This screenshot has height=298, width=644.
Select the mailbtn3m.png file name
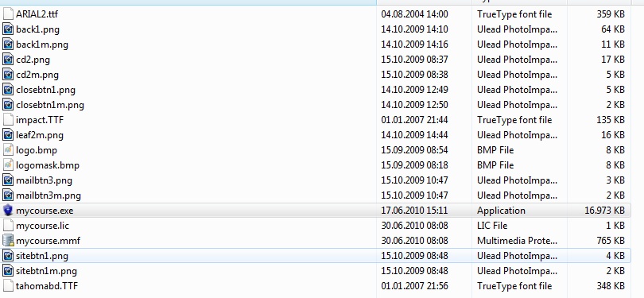pos(48,195)
